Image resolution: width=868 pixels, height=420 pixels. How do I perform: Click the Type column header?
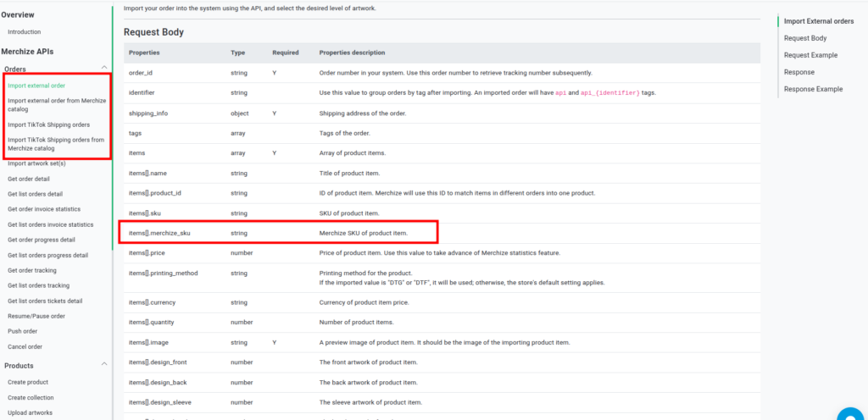point(237,52)
